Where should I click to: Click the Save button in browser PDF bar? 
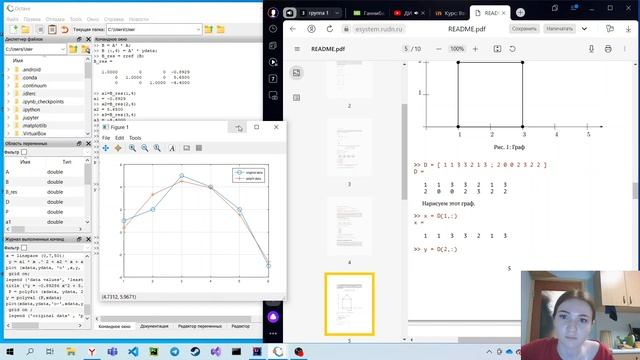(524, 29)
